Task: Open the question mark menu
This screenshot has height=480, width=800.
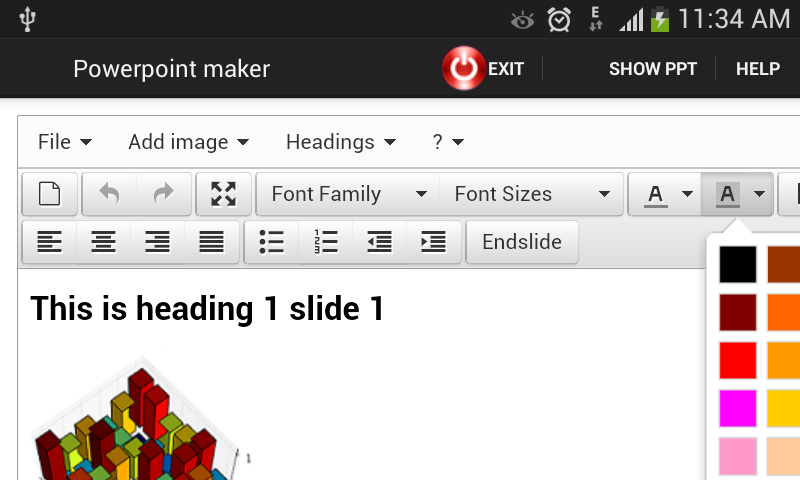Action: pyautogui.click(x=448, y=142)
